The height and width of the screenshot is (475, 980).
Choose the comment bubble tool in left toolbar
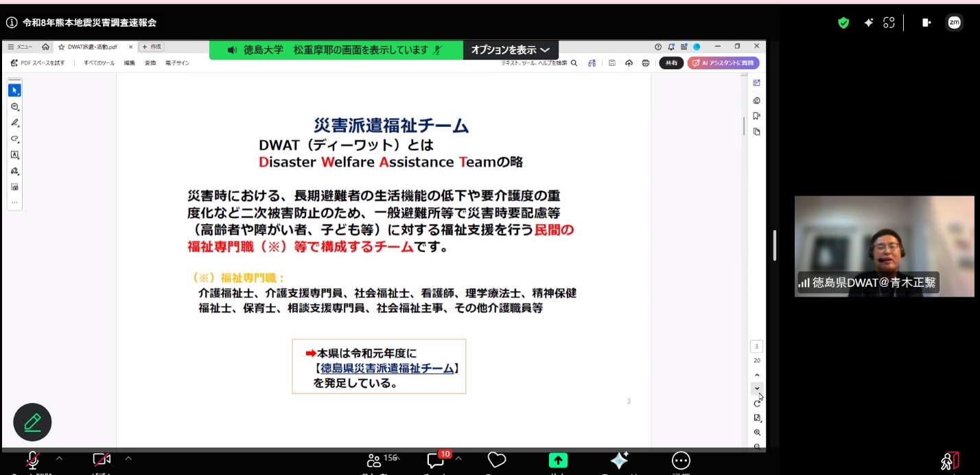tap(14, 107)
